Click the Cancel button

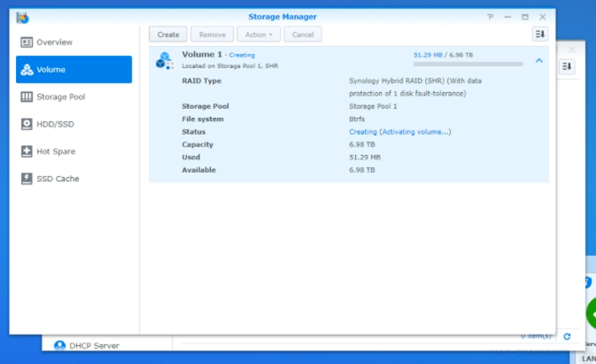click(x=303, y=35)
